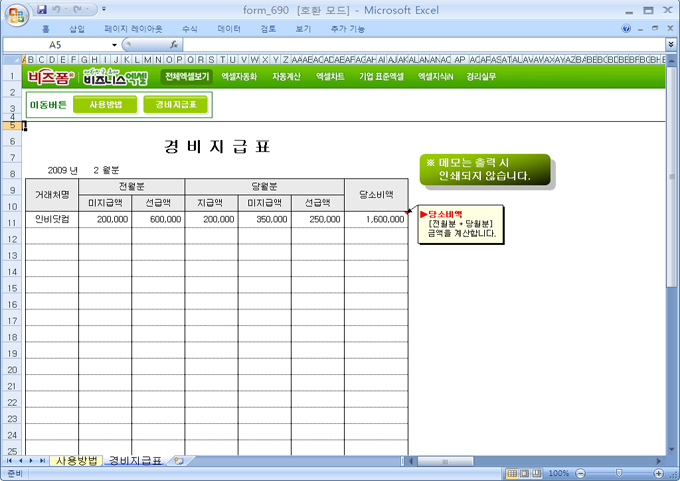Click the 전월분 header cell
The width and height of the screenshot is (680, 481).
click(132, 187)
